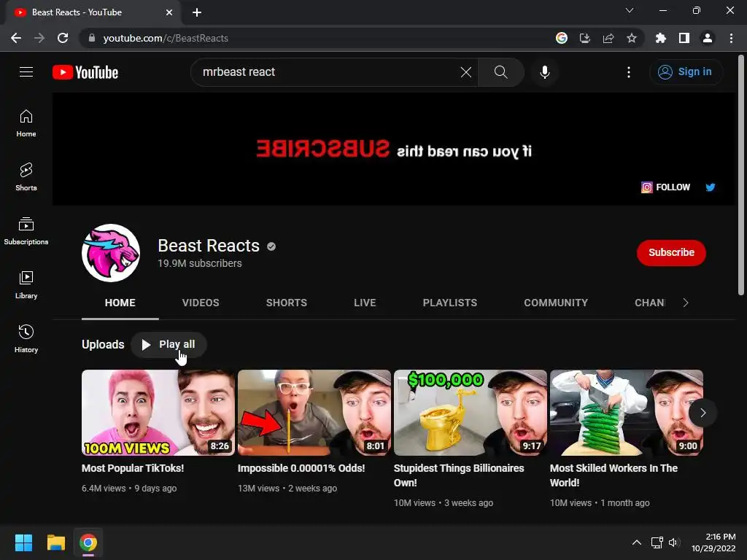Click the 100M VIEWS TikToks thumbnail
The width and height of the screenshot is (747, 560).
[158, 413]
